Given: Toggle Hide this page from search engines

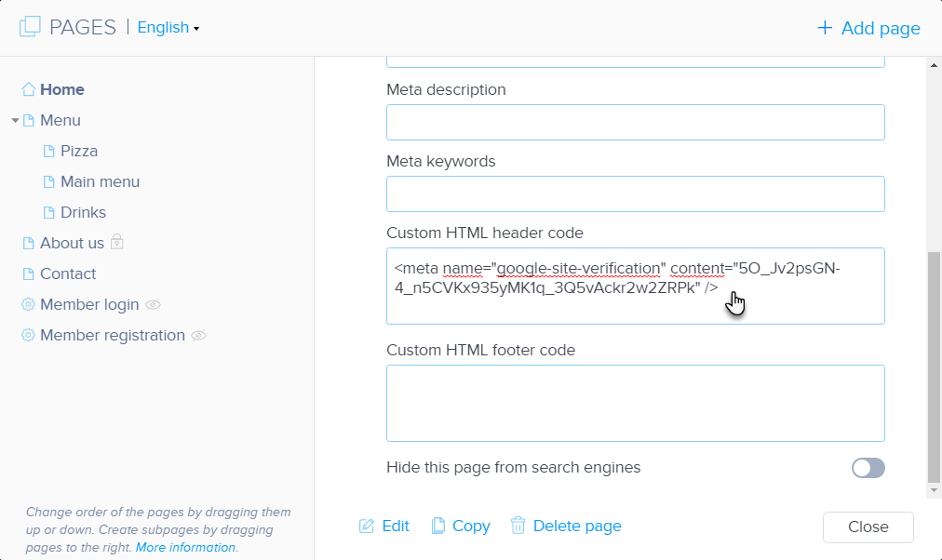Looking at the screenshot, I should coord(868,468).
